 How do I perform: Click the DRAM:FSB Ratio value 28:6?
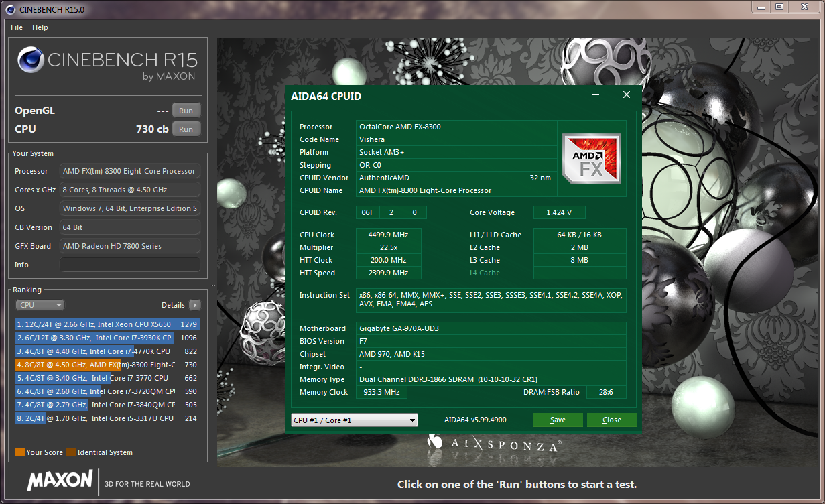[607, 392]
